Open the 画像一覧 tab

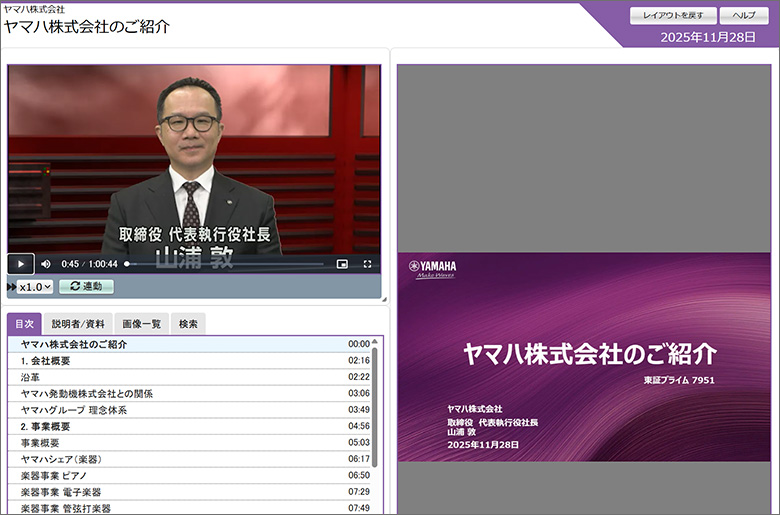pyautogui.click(x=142, y=324)
